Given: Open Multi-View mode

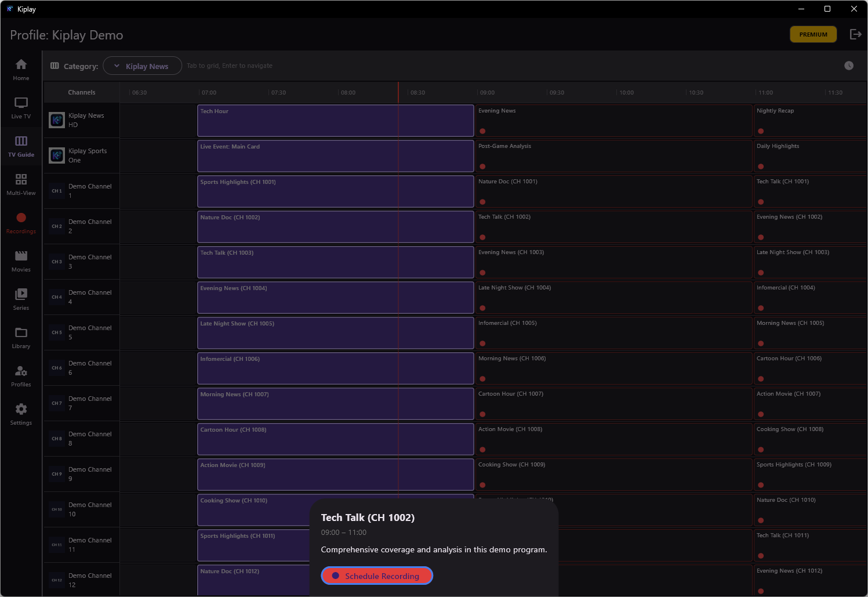Looking at the screenshot, I should pyautogui.click(x=21, y=184).
